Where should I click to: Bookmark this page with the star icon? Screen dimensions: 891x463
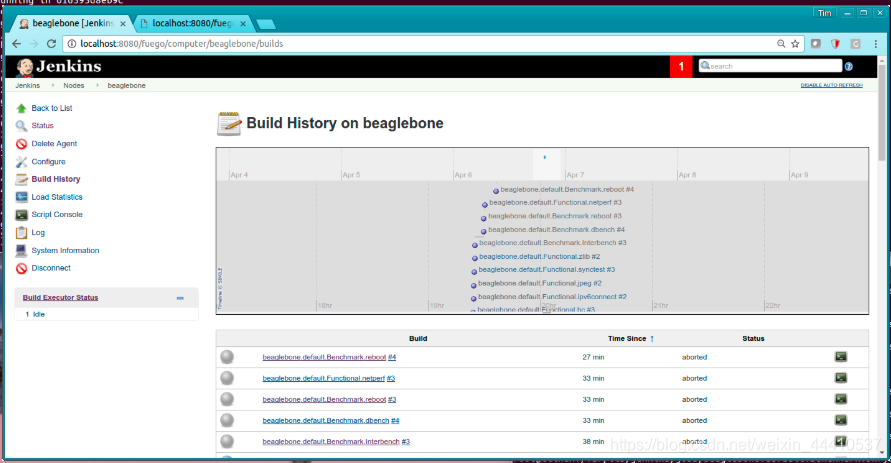tap(795, 44)
